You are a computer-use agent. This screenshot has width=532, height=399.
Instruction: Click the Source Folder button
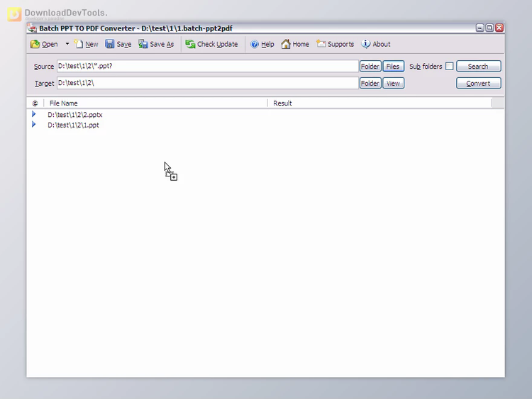(x=370, y=66)
